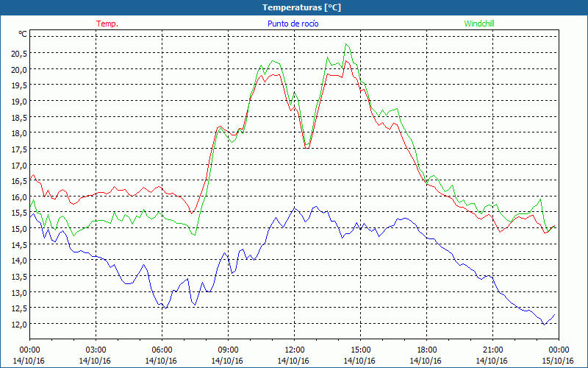Click the 18,0 y-axis value

[x=19, y=133]
